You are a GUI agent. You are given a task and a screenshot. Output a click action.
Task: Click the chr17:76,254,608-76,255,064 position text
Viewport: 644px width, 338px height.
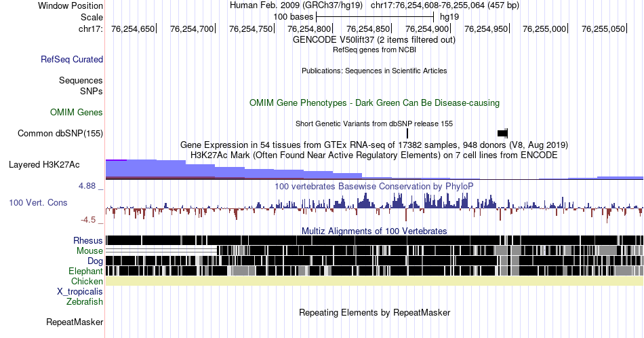[x=445, y=5]
